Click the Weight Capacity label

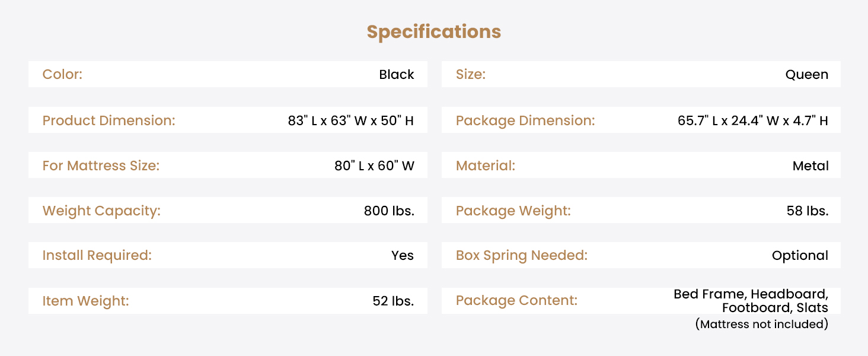[x=101, y=211]
